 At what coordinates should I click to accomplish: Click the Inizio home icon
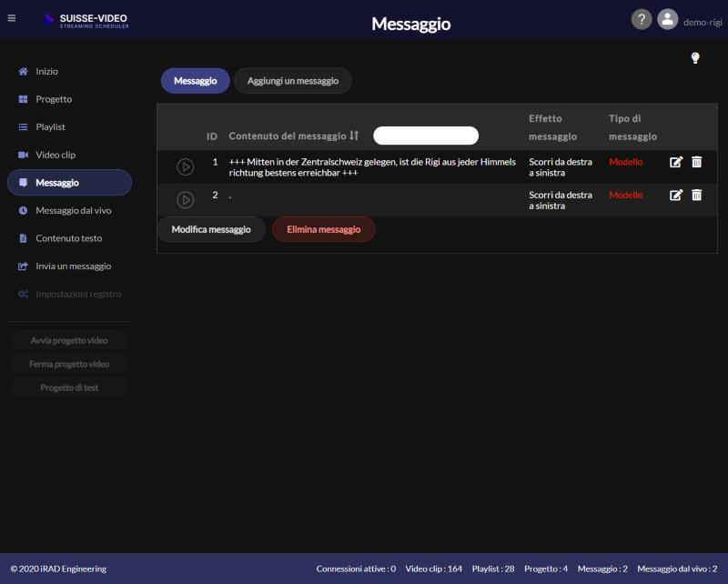[x=23, y=72]
